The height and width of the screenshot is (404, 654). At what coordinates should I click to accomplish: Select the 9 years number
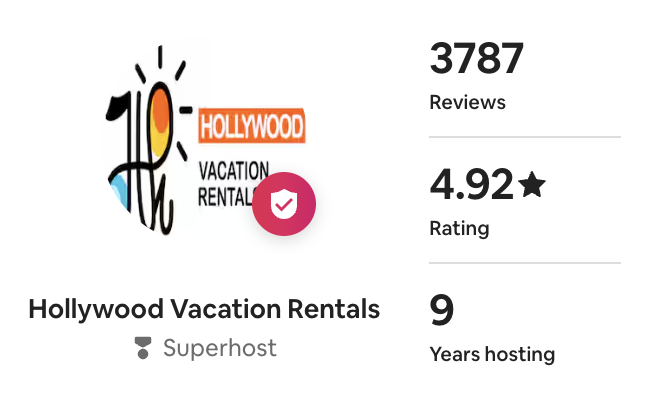click(442, 310)
